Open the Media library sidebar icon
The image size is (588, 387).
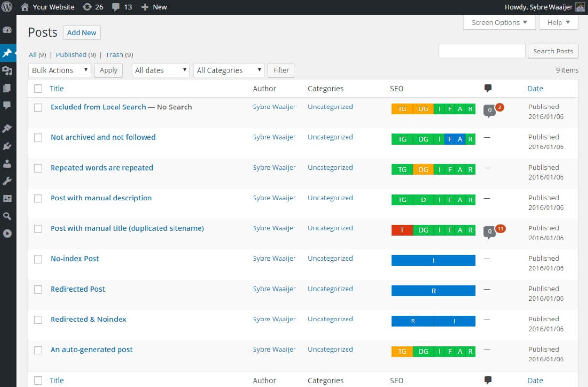7,71
